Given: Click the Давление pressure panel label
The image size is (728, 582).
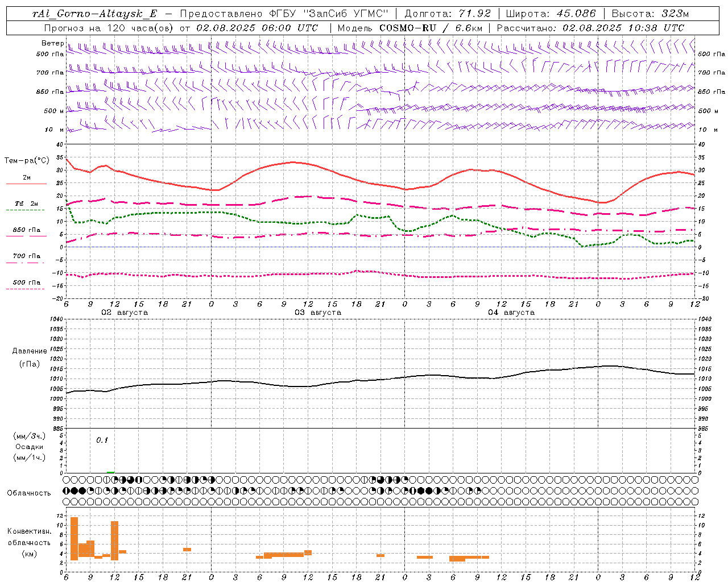Looking at the screenshot, I should tap(30, 351).
